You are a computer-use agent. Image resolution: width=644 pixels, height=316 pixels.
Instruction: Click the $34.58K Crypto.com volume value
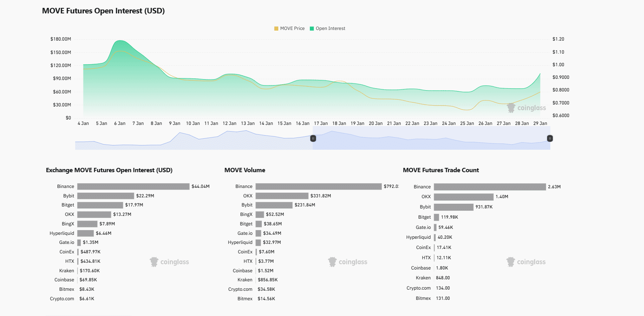[266, 289]
